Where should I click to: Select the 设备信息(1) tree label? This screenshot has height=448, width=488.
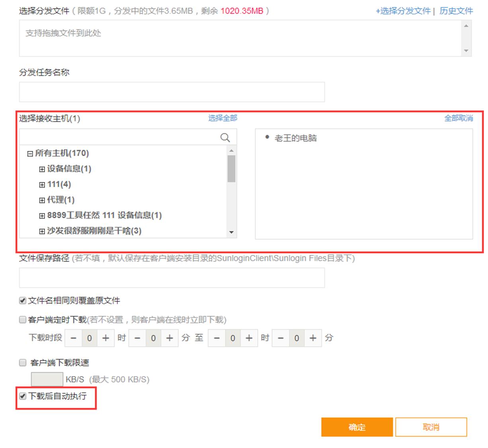click(69, 169)
